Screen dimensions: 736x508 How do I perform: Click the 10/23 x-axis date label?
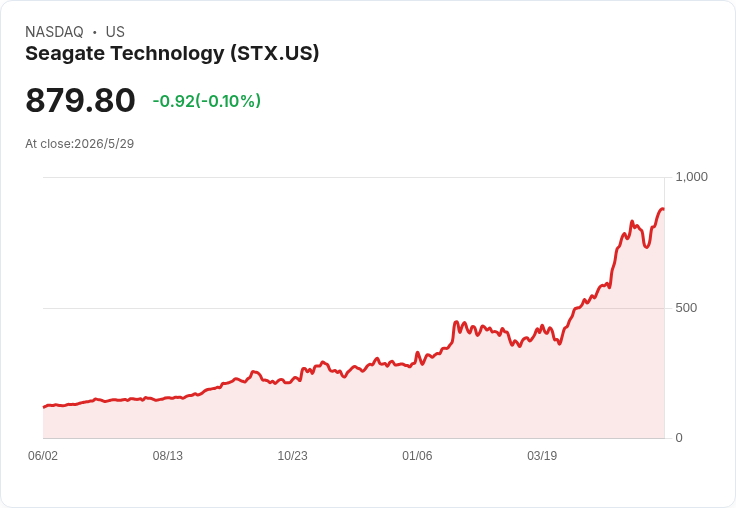[x=292, y=456]
